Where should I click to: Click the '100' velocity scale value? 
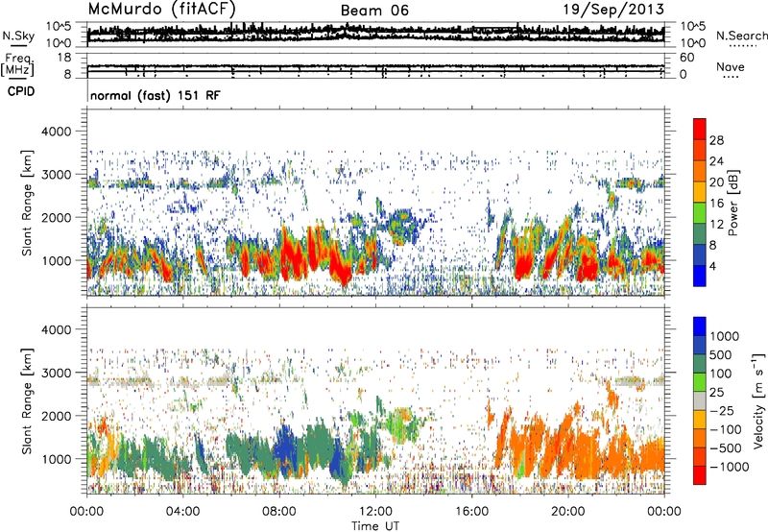721,374
